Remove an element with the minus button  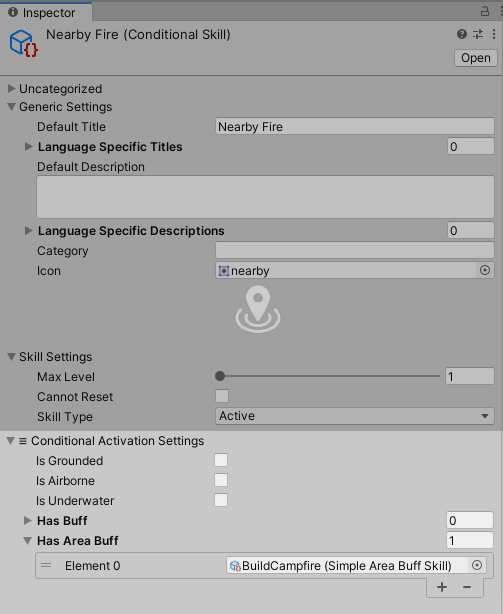[467, 587]
